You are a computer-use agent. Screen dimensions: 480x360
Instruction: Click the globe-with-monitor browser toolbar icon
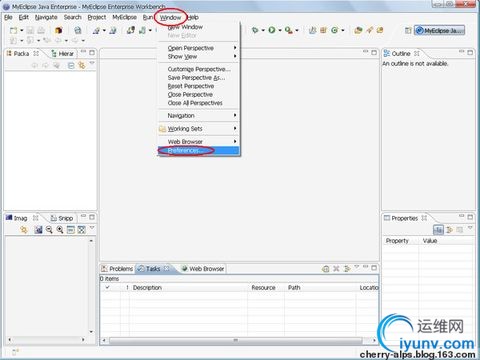78,30
